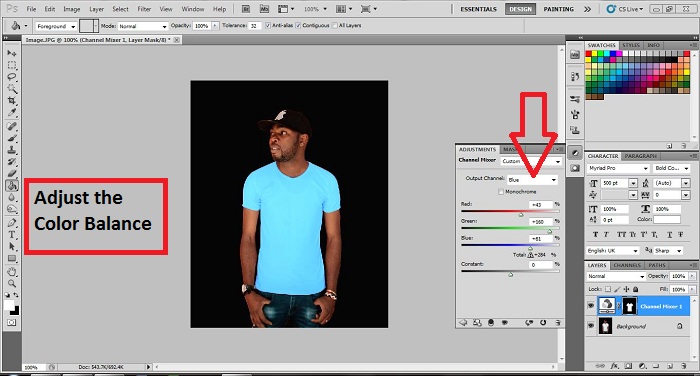The width and height of the screenshot is (700, 376).
Task: Select the Blur tool
Action: 12,197
